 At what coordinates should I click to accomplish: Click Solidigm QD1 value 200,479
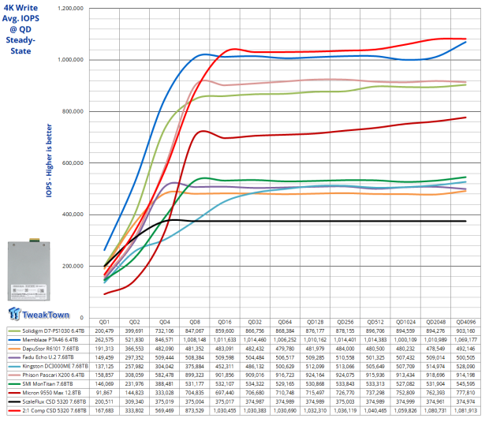[104, 330]
